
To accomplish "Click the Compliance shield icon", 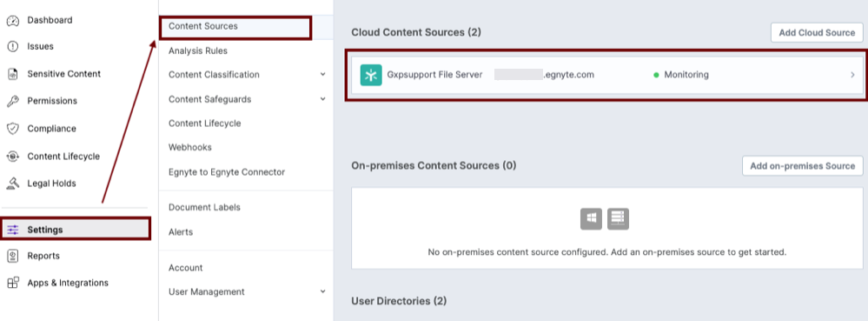I will point(13,129).
